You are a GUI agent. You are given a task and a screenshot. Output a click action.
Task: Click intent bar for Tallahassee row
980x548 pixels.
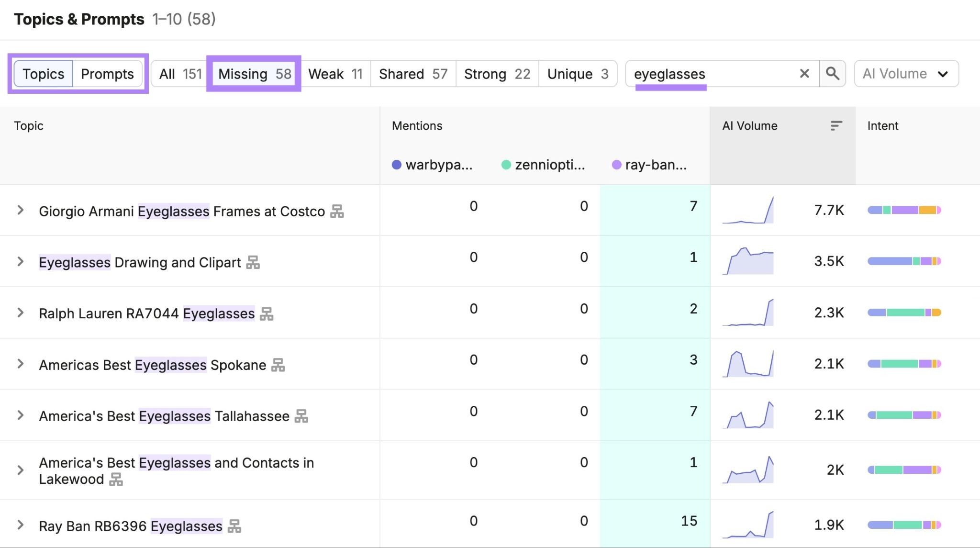tap(904, 415)
